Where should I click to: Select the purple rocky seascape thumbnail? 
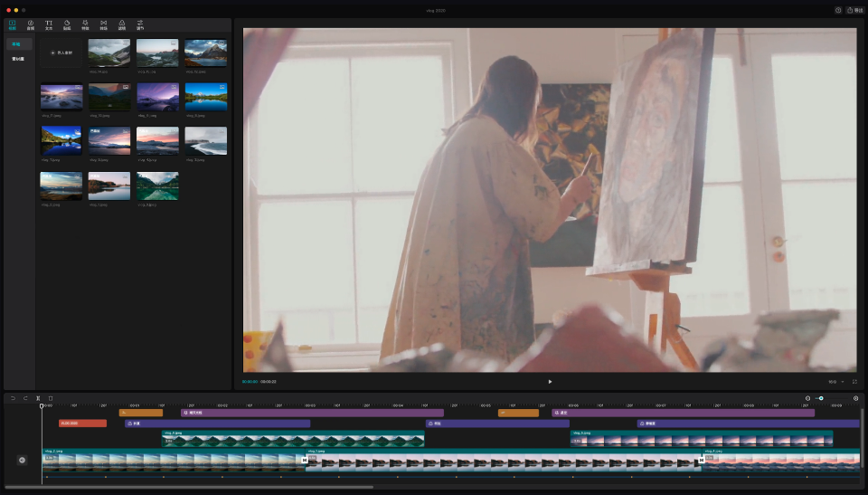coord(61,97)
